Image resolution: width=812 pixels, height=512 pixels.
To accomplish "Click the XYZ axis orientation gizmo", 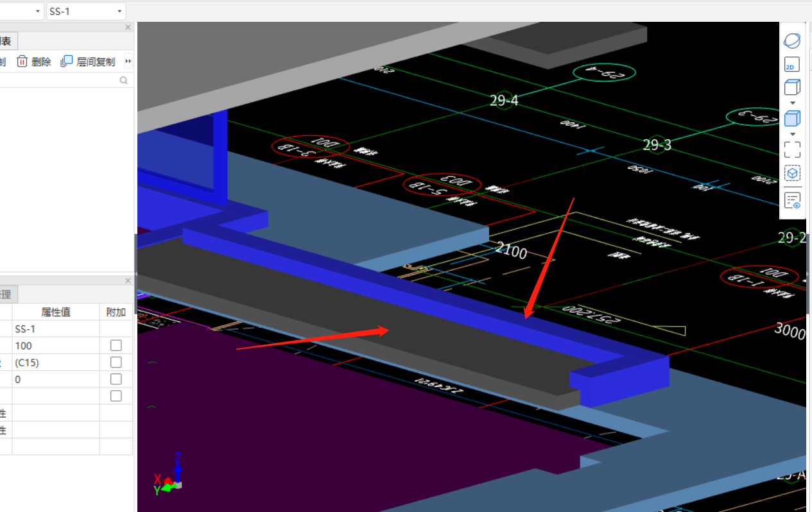I will point(169,475).
